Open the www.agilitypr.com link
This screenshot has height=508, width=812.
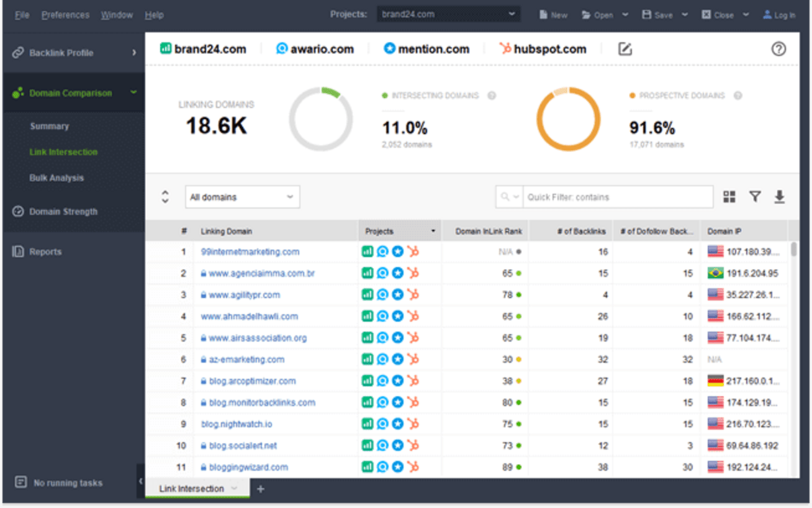[x=244, y=295]
